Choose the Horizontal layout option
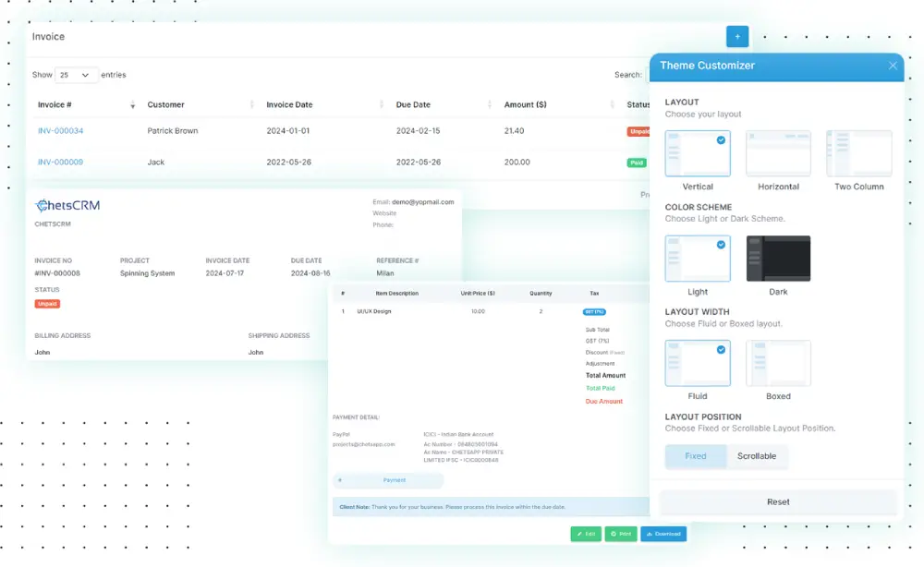Screen dimensions: 924x567 click(778, 153)
